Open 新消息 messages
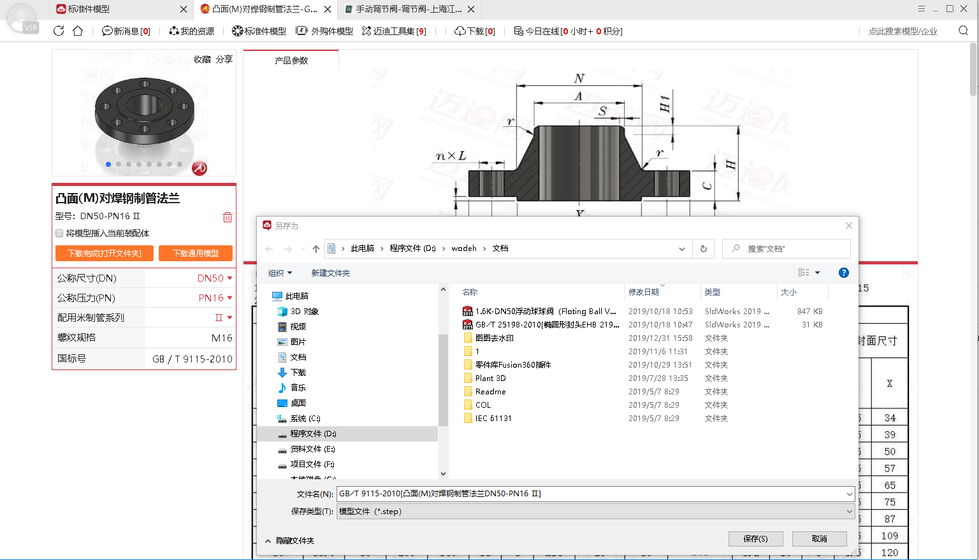 click(x=126, y=31)
